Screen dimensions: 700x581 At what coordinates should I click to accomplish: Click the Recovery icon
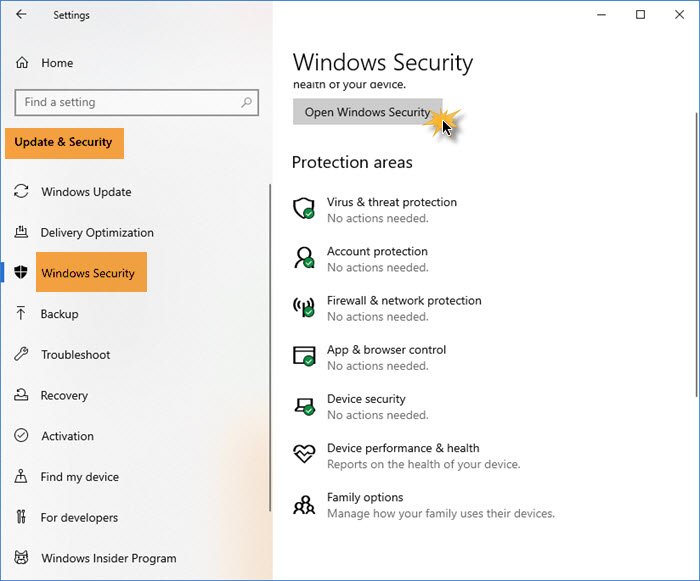coord(21,395)
